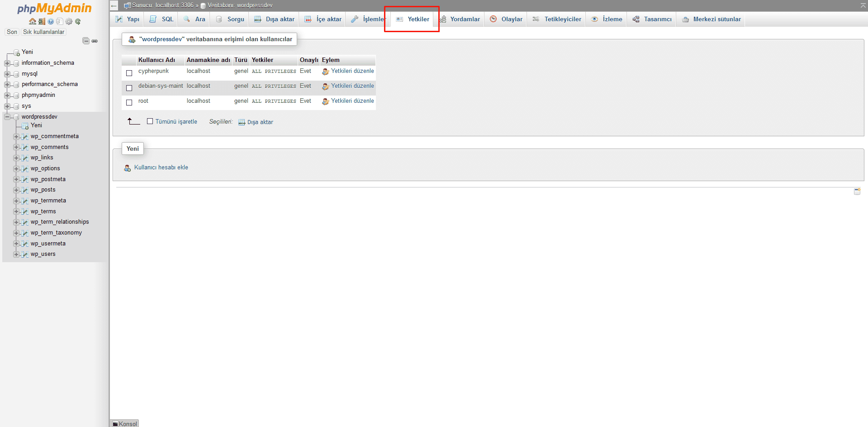868x427 pixels.
Task: Click the wp_users table icon
Action: 25,254
